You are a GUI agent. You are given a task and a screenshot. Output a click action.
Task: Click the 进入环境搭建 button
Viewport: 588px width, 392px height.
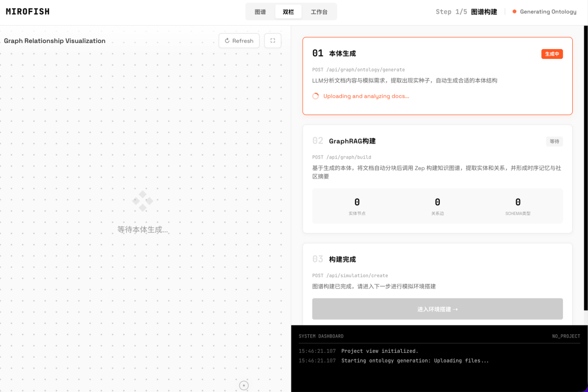click(437, 309)
